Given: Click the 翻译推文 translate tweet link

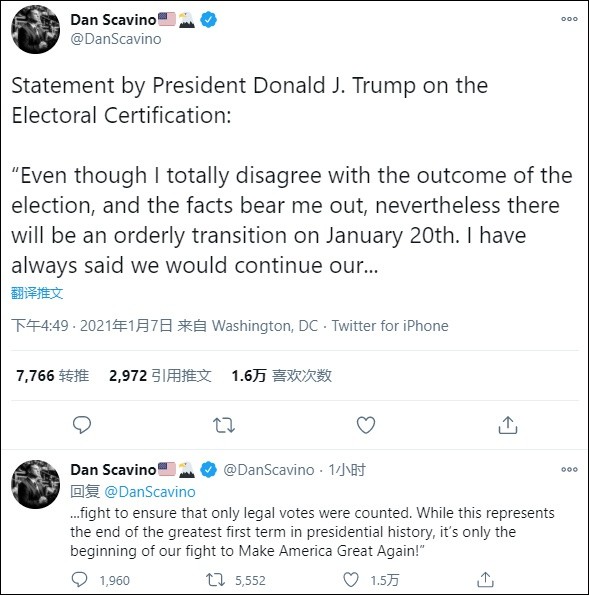Looking at the screenshot, I should point(37,293).
